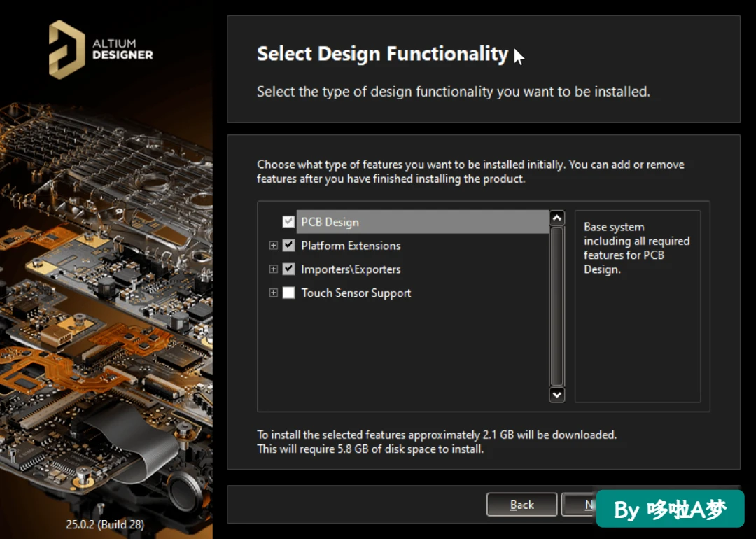The width and height of the screenshot is (756, 539).
Task: Expand the Importers\Exporters tree node
Action: pos(274,269)
